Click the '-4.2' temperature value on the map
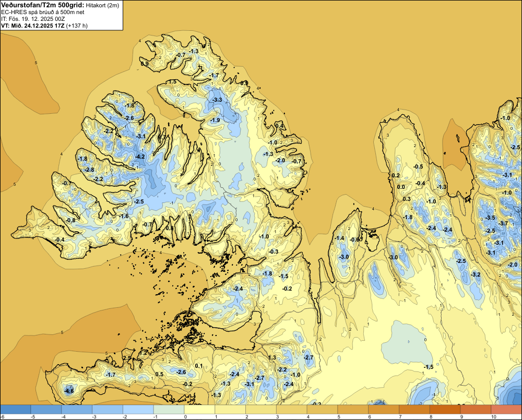 tap(140, 157)
